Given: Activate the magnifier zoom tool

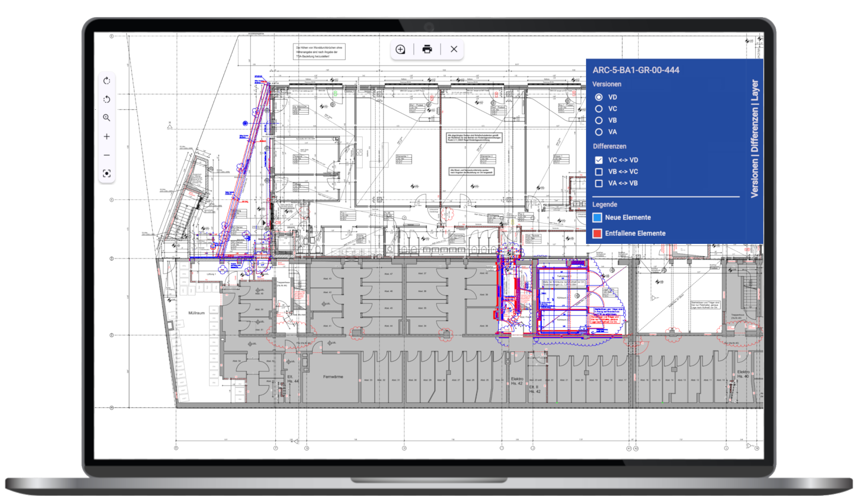Looking at the screenshot, I should click(107, 118).
